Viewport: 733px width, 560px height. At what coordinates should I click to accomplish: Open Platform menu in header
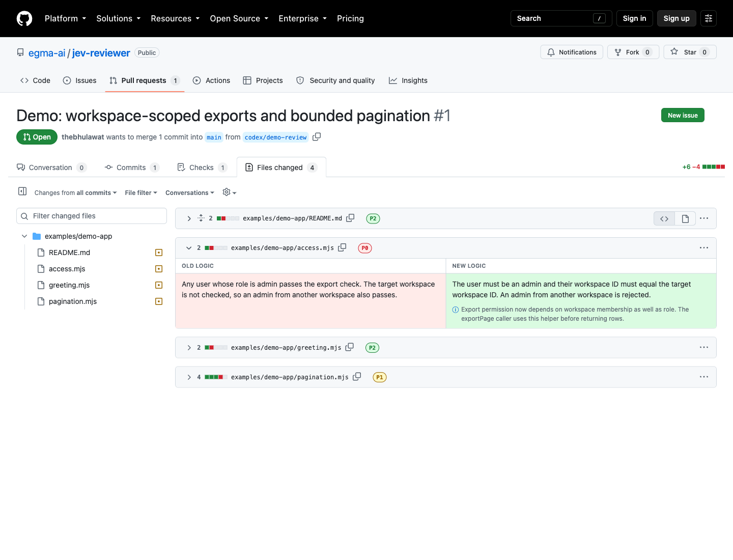pyautogui.click(x=66, y=18)
